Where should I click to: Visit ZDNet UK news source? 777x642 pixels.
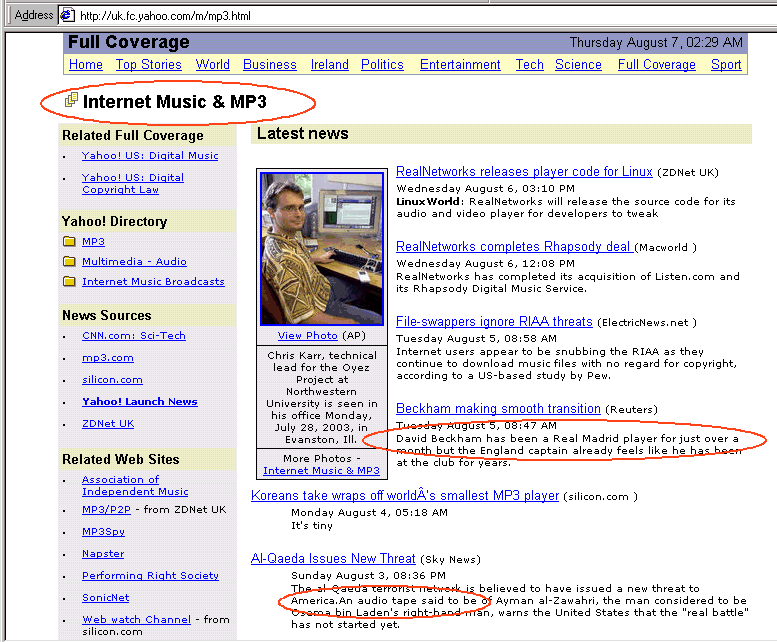[108, 424]
